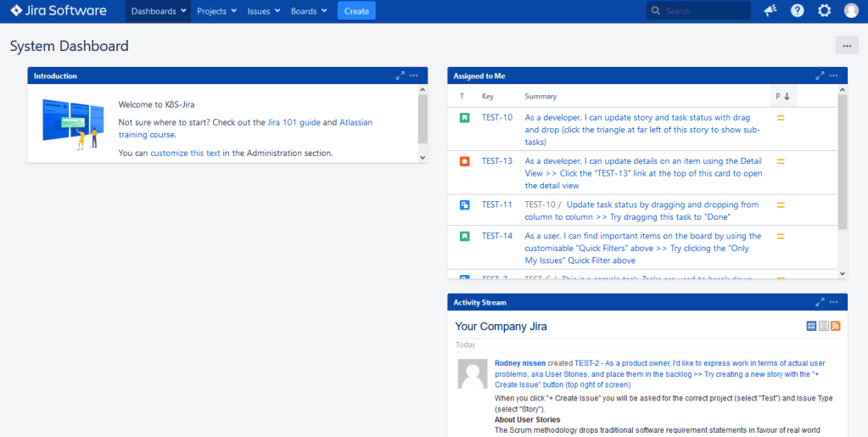Click the blue Create button
The image size is (868, 437).
[356, 11]
